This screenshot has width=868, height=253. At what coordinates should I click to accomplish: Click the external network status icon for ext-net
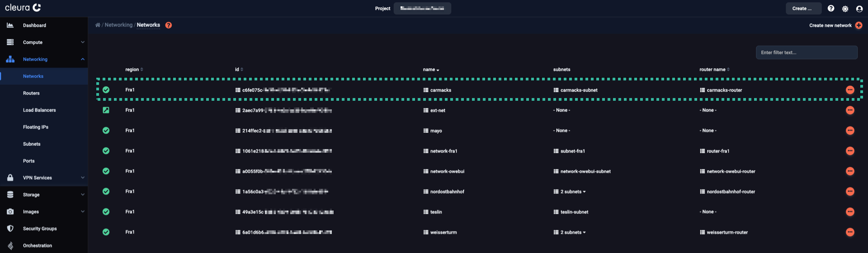click(106, 110)
